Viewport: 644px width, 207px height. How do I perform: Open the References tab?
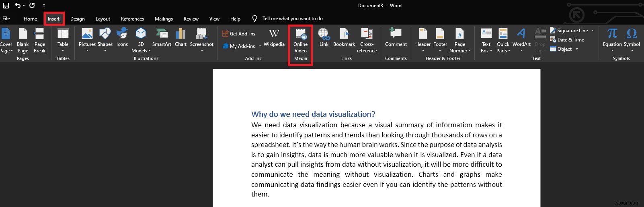(x=132, y=19)
